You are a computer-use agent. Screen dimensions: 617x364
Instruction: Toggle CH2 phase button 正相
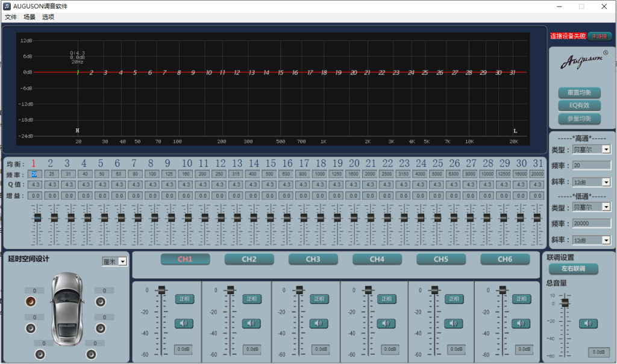(252, 299)
